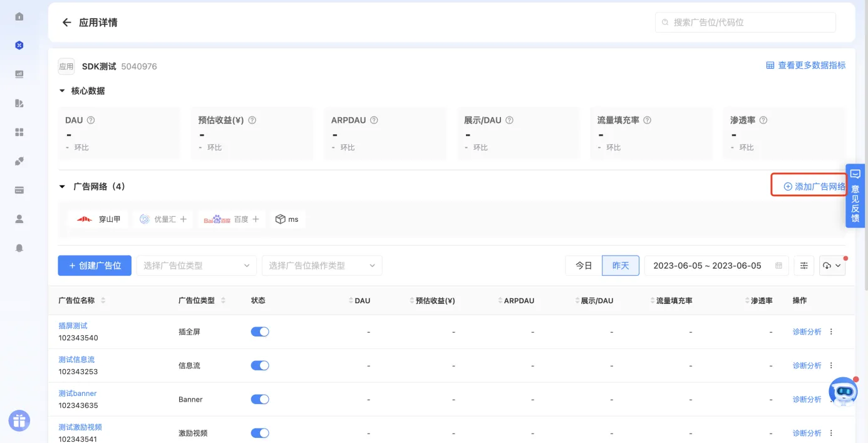Open the home icon in sidebar
The height and width of the screenshot is (443, 868).
point(19,16)
